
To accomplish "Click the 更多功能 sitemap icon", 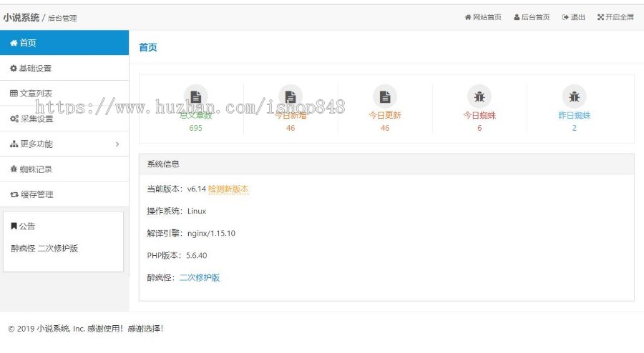I will pyautogui.click(x=14, y=144).
